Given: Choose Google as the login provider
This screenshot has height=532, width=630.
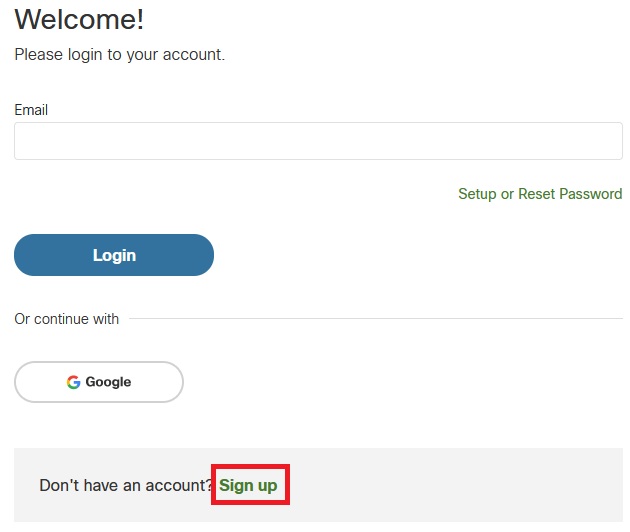Looking at the screenshot, I should 99,382.
